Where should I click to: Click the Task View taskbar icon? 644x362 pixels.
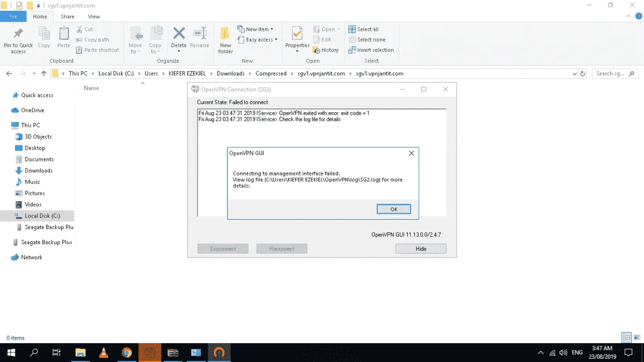click(x=56, y=352)
